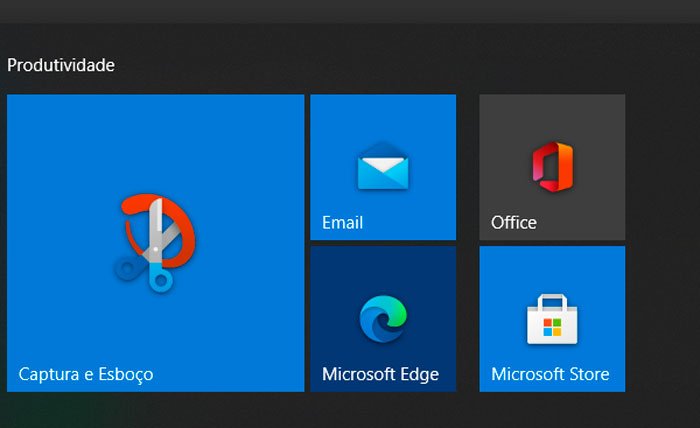Open the Email tile
This screenshot has height=428, width=700.
[383, 167]
